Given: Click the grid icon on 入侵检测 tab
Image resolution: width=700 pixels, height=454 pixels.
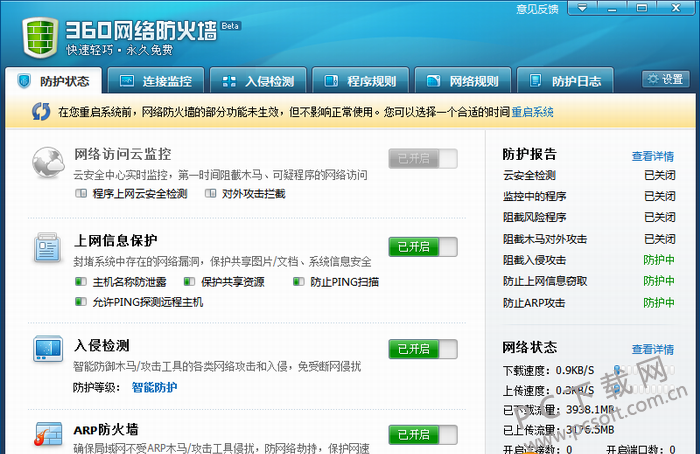Looking at the screenshot, I should tap(229, 81).
